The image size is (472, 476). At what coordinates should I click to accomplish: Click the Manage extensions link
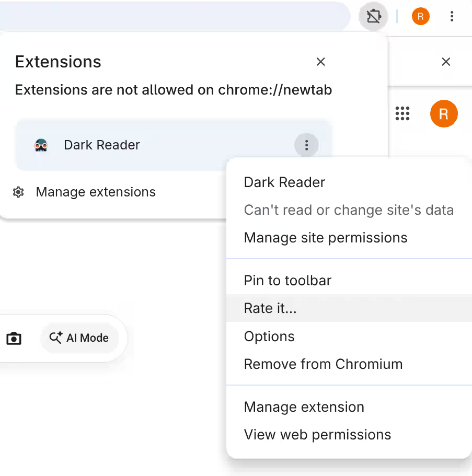(x=96, y=192)
